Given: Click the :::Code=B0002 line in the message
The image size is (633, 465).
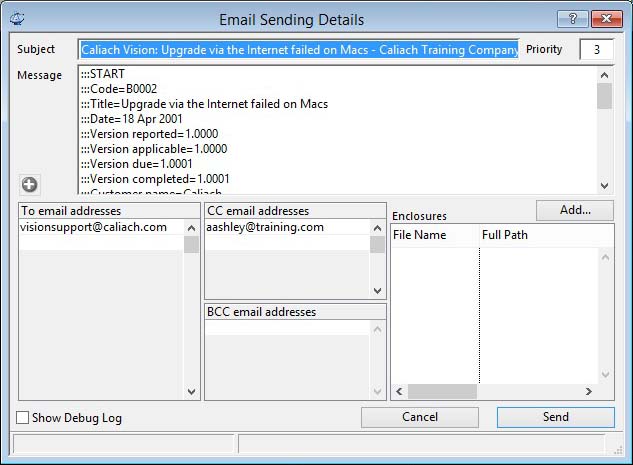Looking at the screenshot, I should (x=119, y=89).
